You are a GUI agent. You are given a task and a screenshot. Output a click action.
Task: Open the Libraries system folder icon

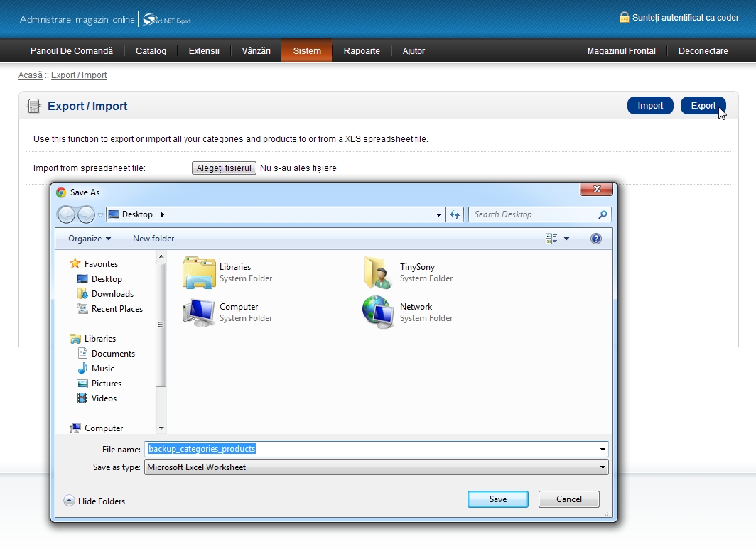(x=199, y=273)
